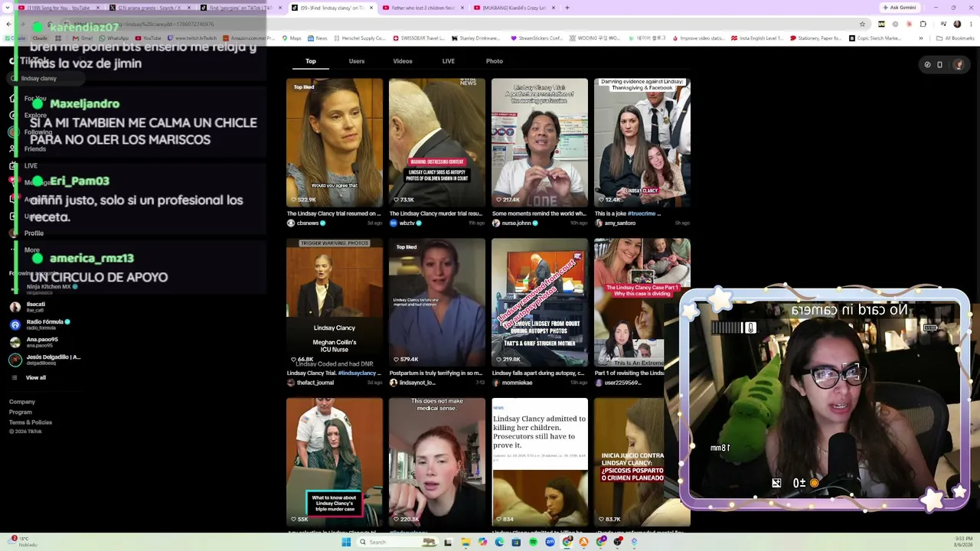Image resolution: width=980 pixels, height=551 pixels.
Task: Open the 'What to know about Lindsay Clancy' video
Action: 335,461
